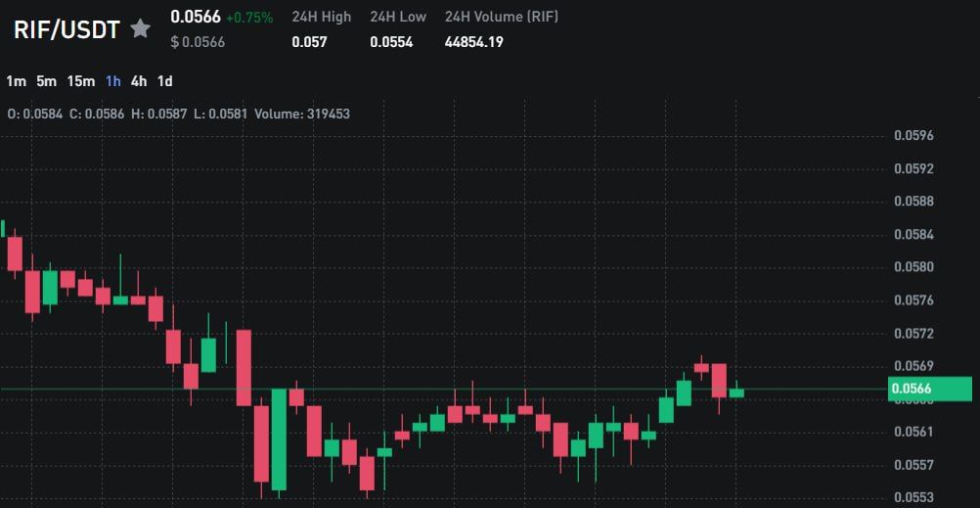Switch chart to 1m interval
This screenshot has width=980, height=508.
17,81
